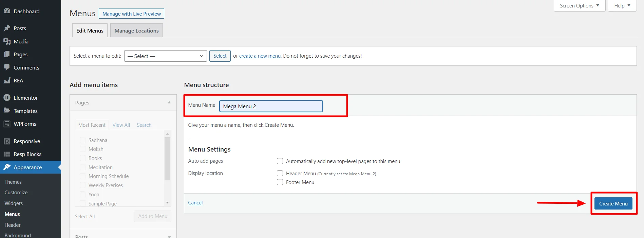Open the Help dropdown
Image resolution: width=644 pixels, height=238 pixels.
pos(622,6)
